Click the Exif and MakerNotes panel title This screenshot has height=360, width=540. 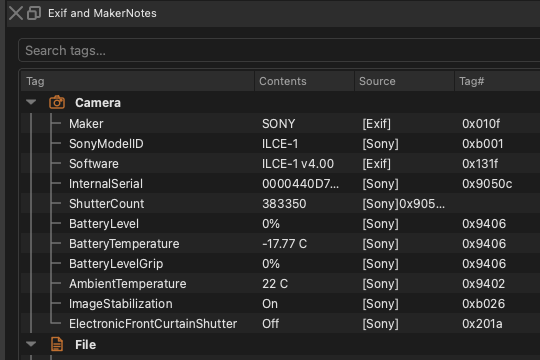point(102,13)
